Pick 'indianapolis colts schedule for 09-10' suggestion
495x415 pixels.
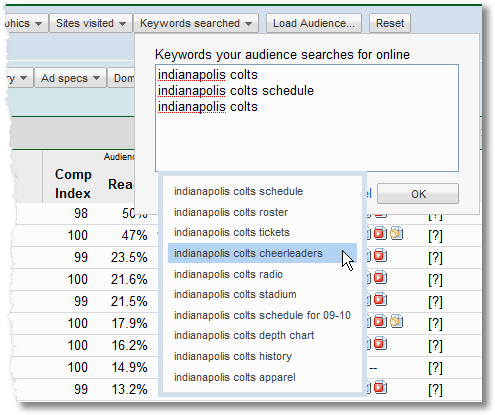coord(262,315)
